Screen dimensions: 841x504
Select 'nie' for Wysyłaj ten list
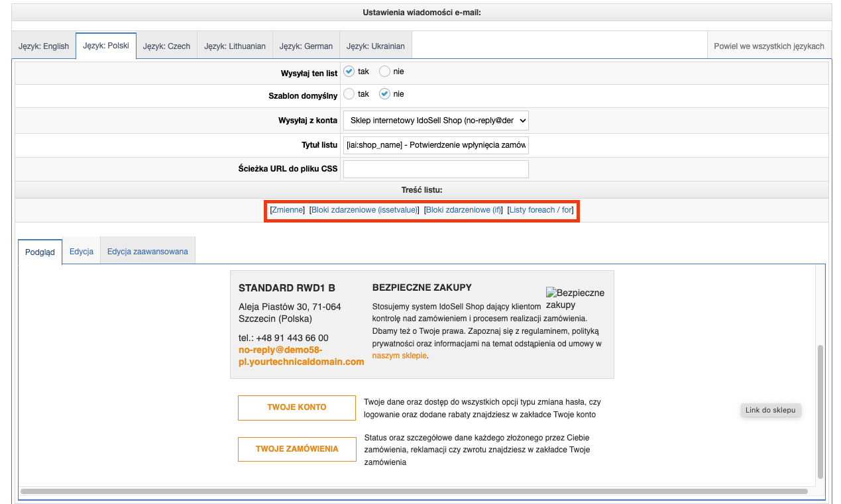[x=384, y=72]
